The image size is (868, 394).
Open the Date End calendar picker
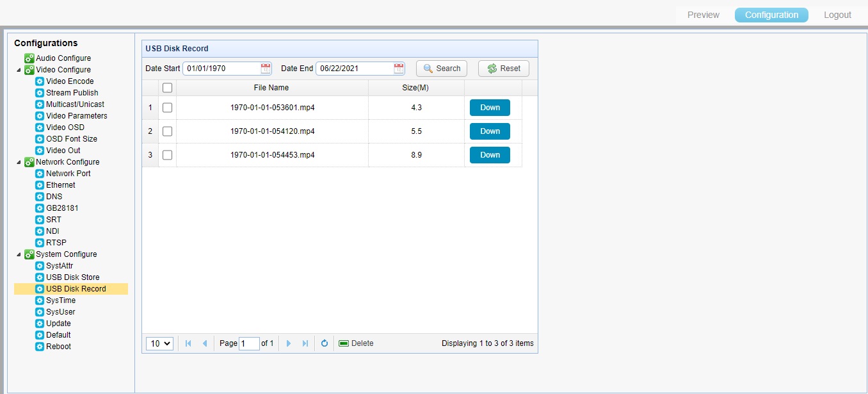(x=399, y=69)
